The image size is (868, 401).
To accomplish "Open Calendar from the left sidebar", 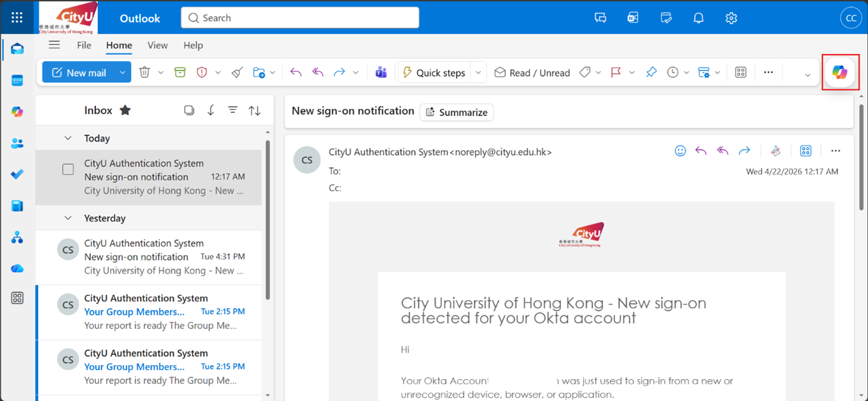I will pyautogui.click(x=17, y=80).
